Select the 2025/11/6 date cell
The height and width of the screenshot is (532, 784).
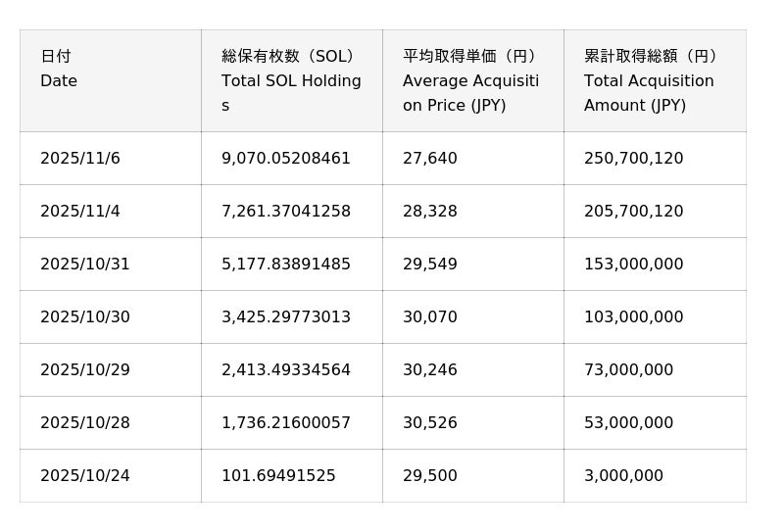click(x=80, y=159)
